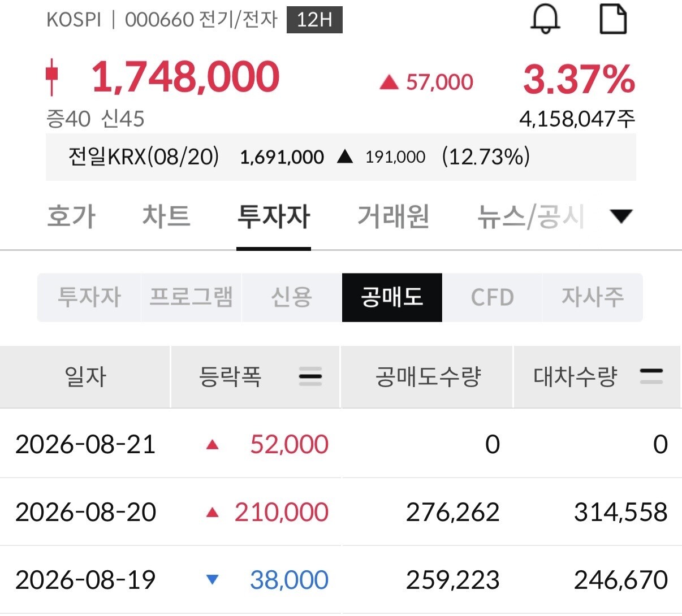Select the CFD sub-filter button
Screen dimensions: 682x616
point(492,297)
